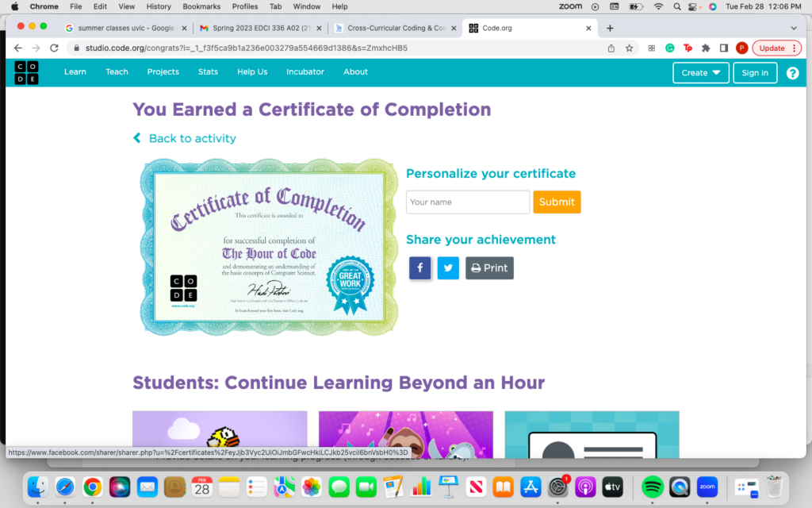Viewport: 812px width, 508px height.
Task: Open the Stats nav item
Action: pyautogui.click(x=209, y=72)
